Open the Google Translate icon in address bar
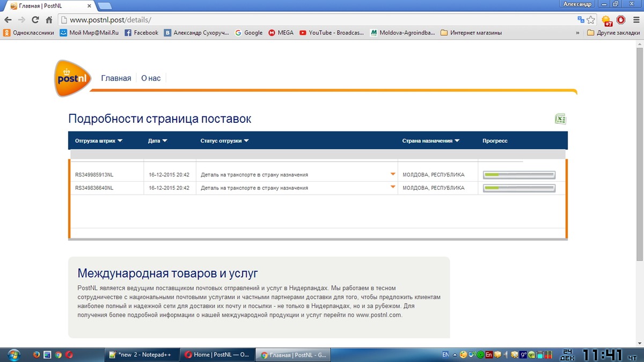Image resolution: width=644 pixels, height=362 pixels. pyautogui.click(x=580, y=19)
